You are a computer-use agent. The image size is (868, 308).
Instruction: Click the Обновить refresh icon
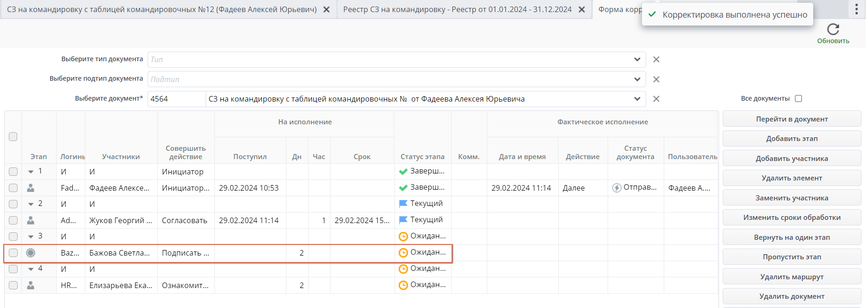[833, 29]
